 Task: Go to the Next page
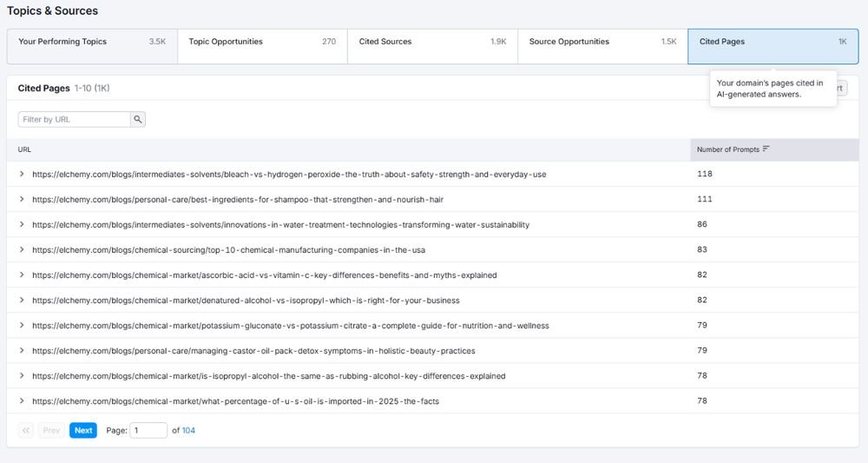click(x=83, y=430)
